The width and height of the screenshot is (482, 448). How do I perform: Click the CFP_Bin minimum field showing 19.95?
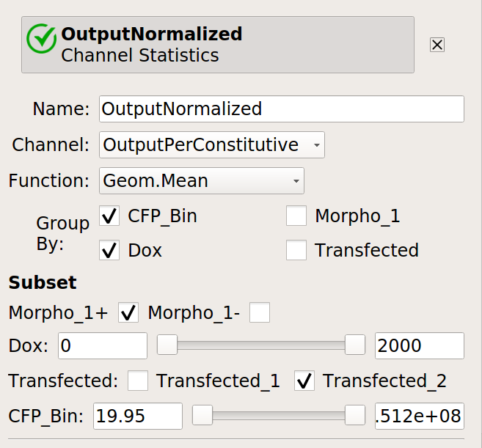tap(138, 416)
